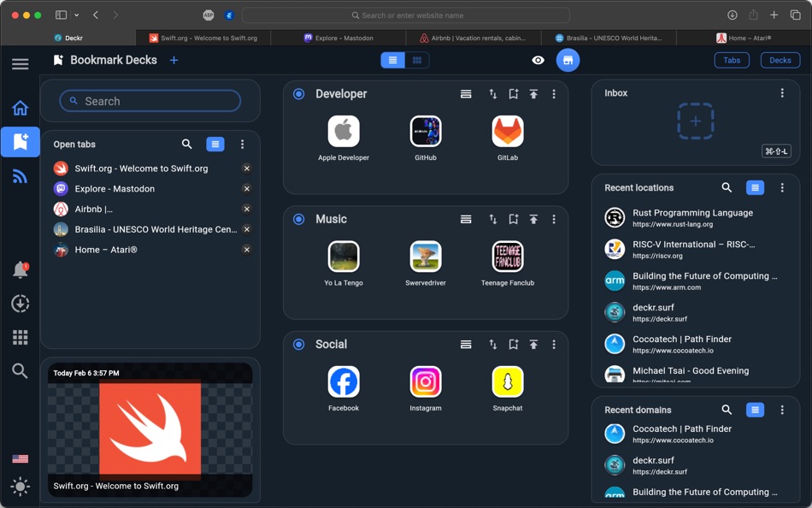Search within Open tabs
This screenshot has width=812, height=508.
pos(187,145)
